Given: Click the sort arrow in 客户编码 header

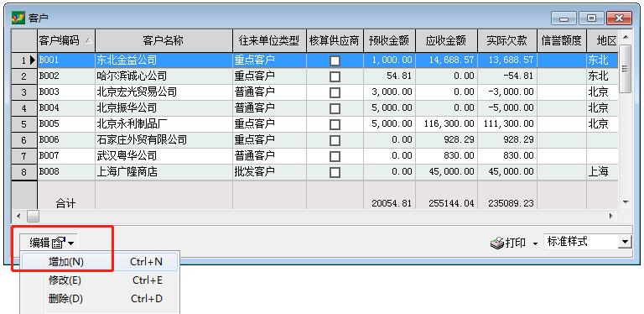Looking at the screenshot, I should 88,40.
